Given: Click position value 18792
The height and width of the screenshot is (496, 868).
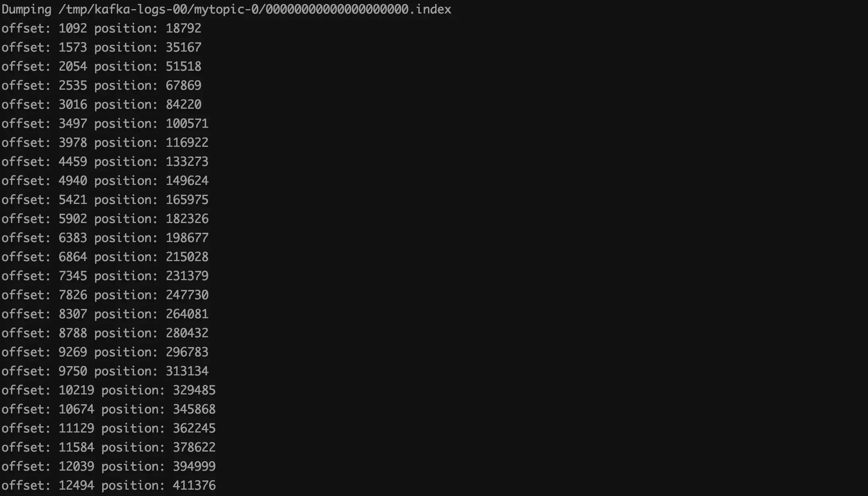Looking at the screenshot, I should click(x=183, y=28).
